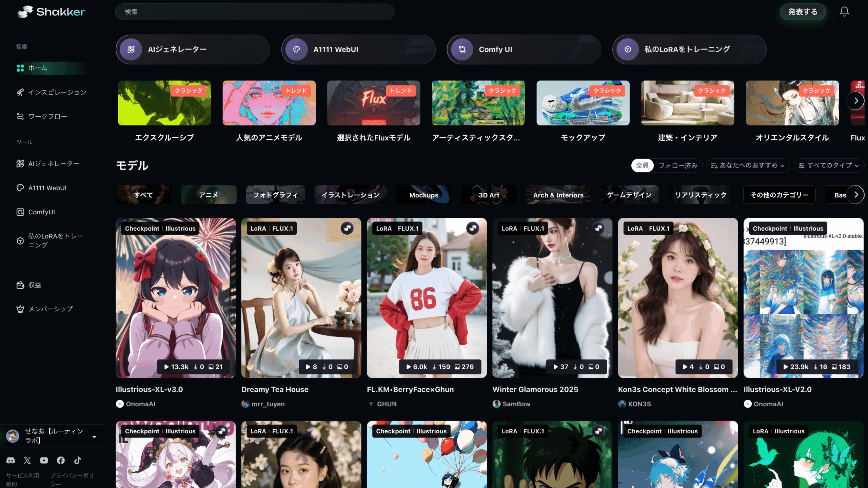Click the notification bell icon
The height and width of the screenshot is (488, 868).
click(x=844, y=12)
